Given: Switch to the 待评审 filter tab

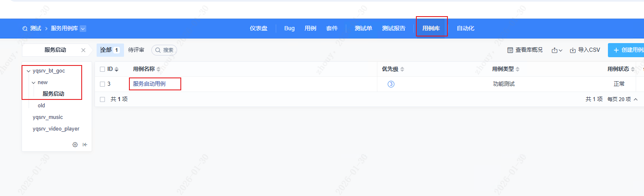Looking at the screenshot, I should [136, 50].
